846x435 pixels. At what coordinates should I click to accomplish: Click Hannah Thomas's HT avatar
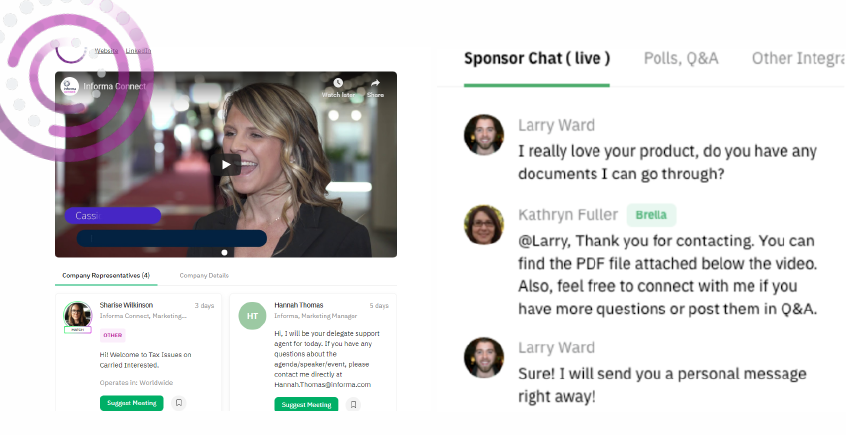[253, 316]
